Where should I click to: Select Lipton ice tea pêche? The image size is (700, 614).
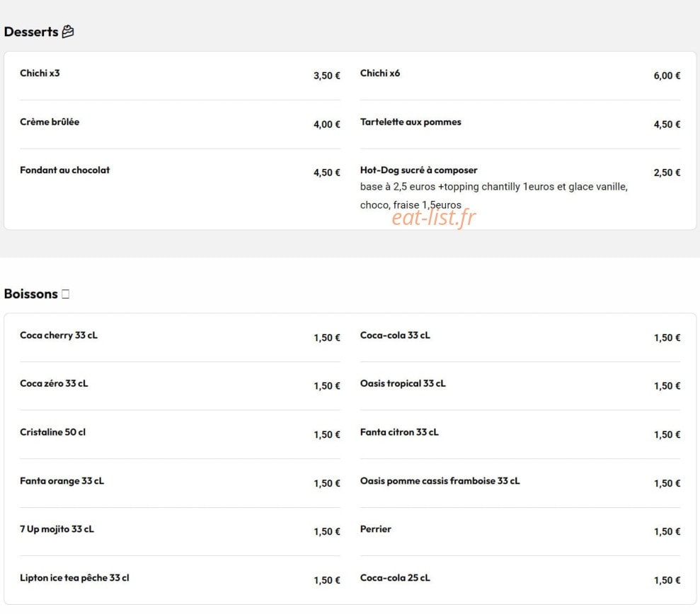(180, 579)
